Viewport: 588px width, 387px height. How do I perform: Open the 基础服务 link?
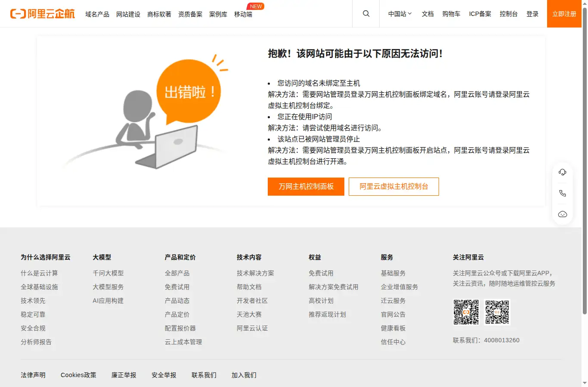pyautogui.click(x=393, y=273)
